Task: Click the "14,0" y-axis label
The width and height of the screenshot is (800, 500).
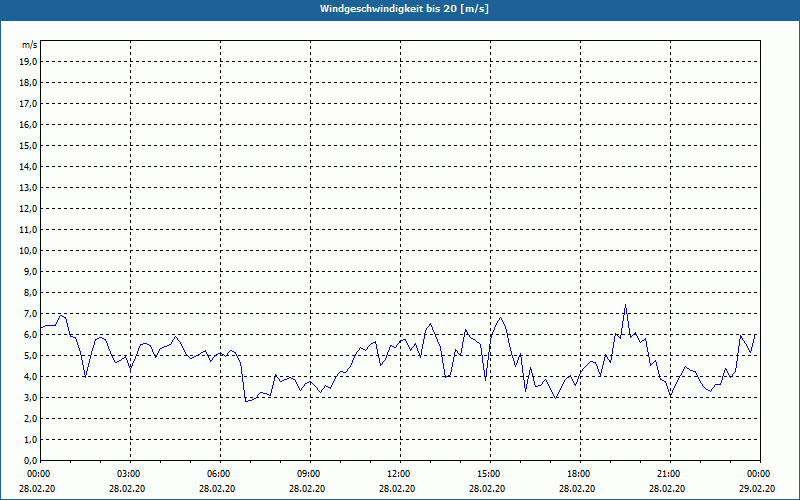Action: pos(29,166)
